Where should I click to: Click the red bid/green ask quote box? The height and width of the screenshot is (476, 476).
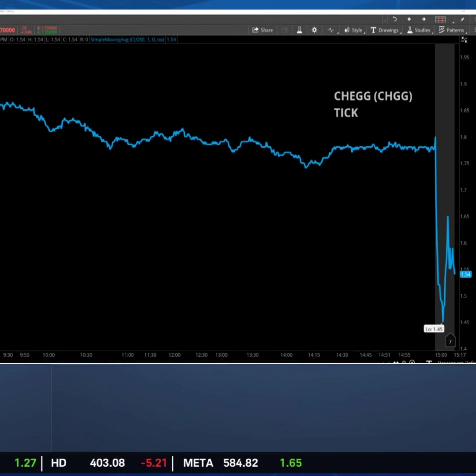coord(47,30)
